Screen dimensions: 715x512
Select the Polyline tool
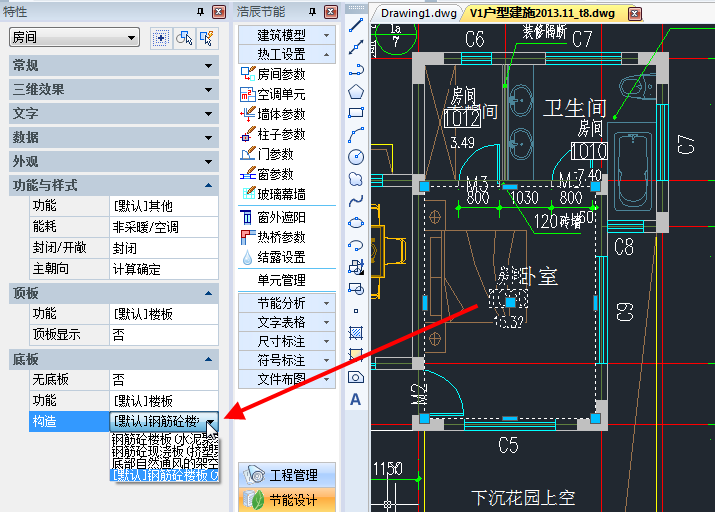(356, 69)
